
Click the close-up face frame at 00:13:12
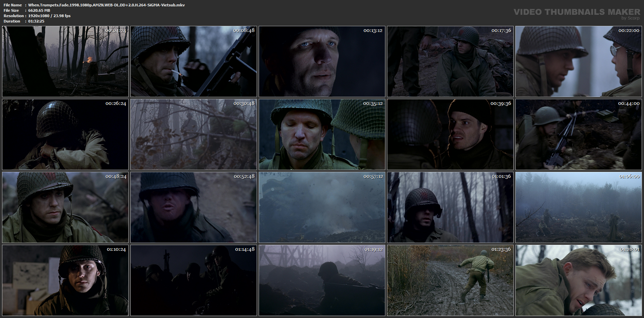point(322,62)
